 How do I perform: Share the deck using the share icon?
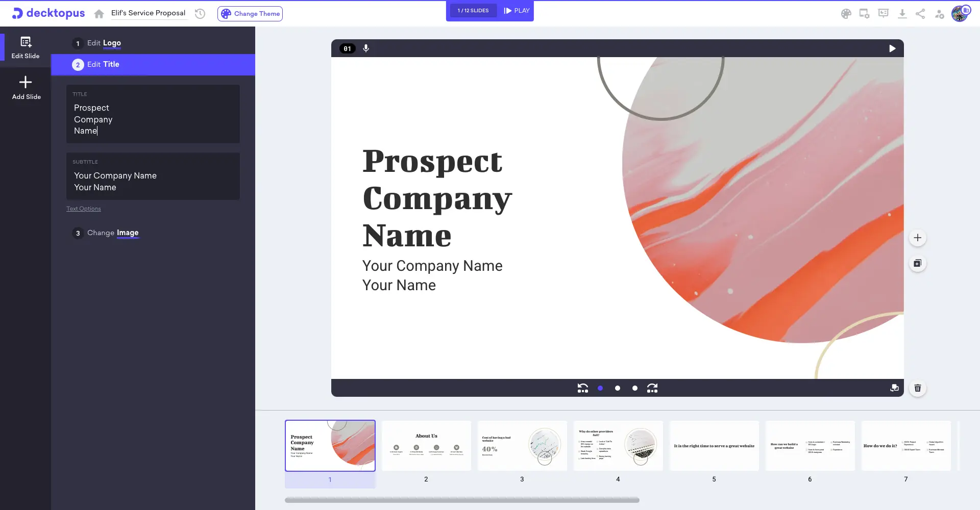920,14
